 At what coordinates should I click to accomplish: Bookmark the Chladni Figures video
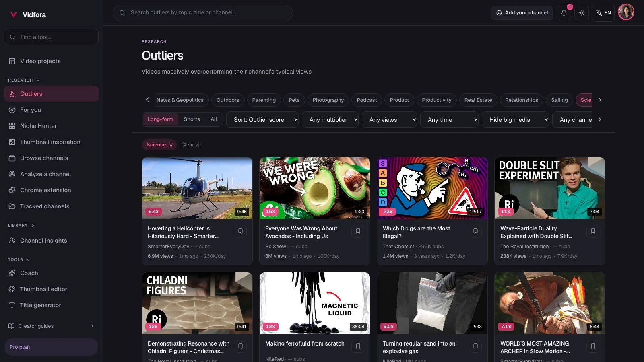click(x=240, y=346)
